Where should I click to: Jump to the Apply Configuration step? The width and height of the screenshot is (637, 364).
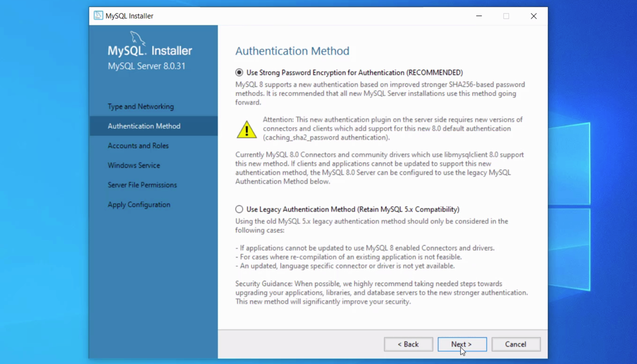pos(139,204)
